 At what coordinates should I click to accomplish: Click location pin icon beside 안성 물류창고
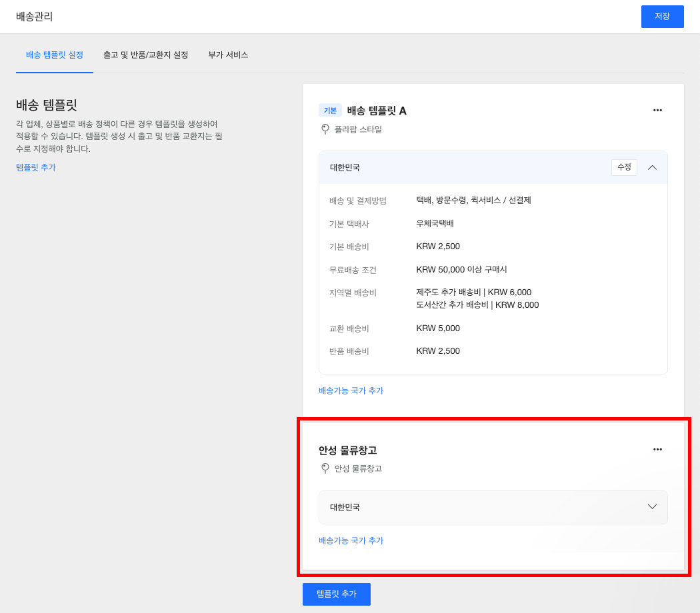325,468
